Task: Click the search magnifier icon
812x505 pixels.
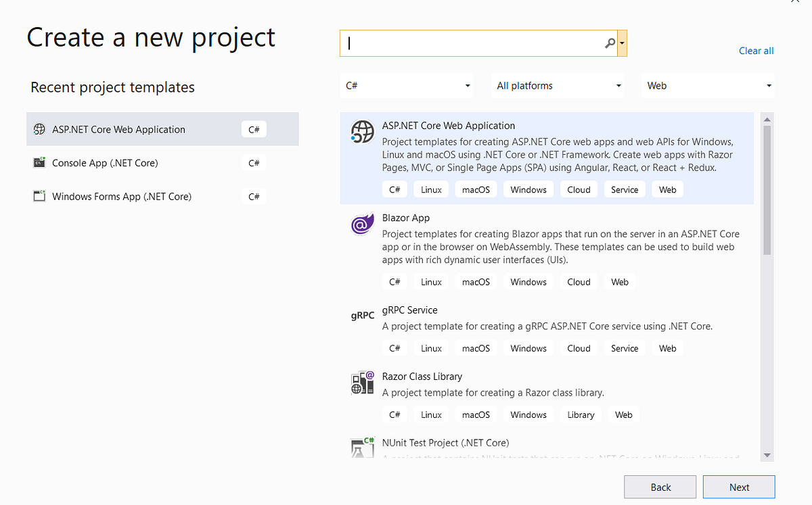Action: (610, 42)
